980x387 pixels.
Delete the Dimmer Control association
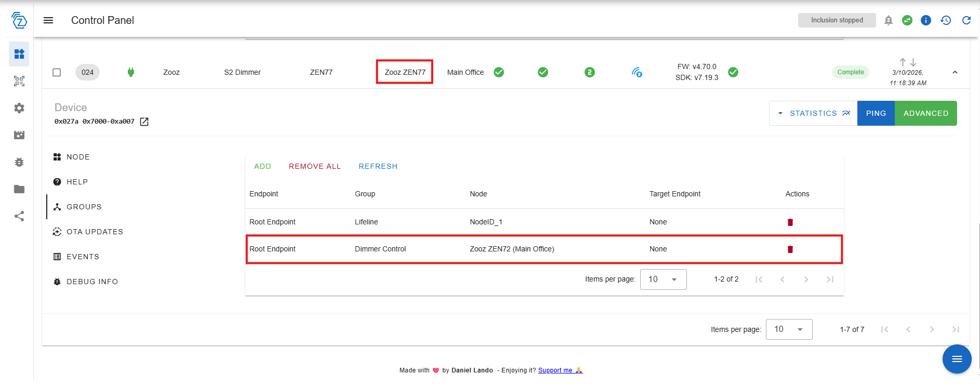point(790,249)
